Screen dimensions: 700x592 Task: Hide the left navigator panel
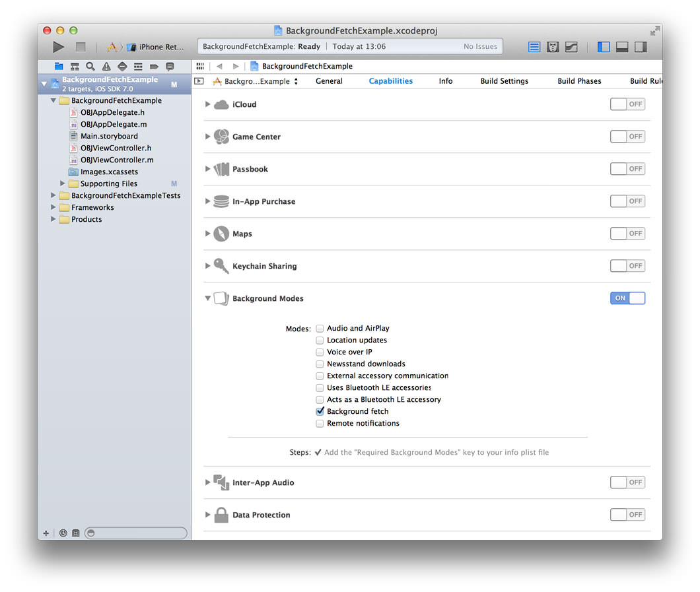(x=603, y=47)
